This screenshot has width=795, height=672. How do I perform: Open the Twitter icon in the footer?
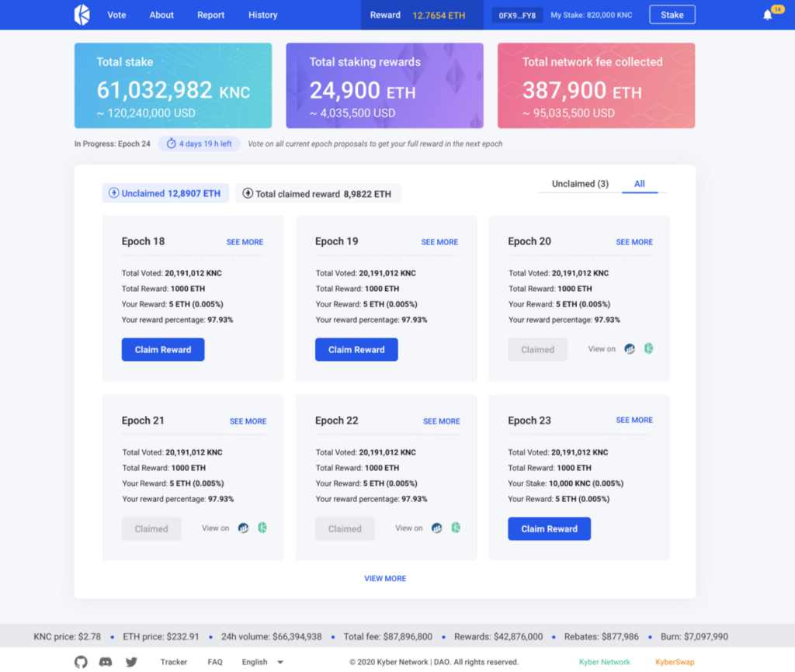point(131,662)
